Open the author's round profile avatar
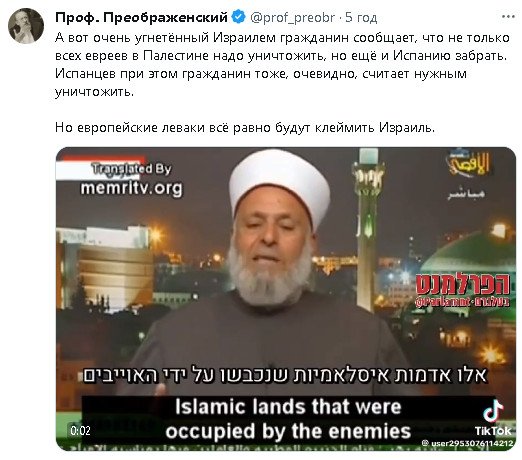 click(x=26, y=26)
